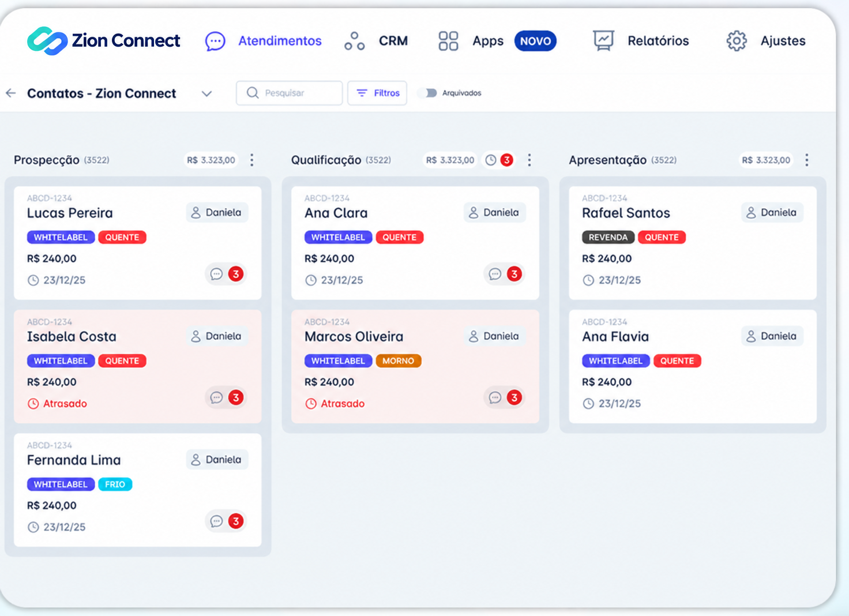Viewport: 849px width, 616px height.
Task: Open Fernanda Lima's chat messages icon
Action: [x=216, y=521]
